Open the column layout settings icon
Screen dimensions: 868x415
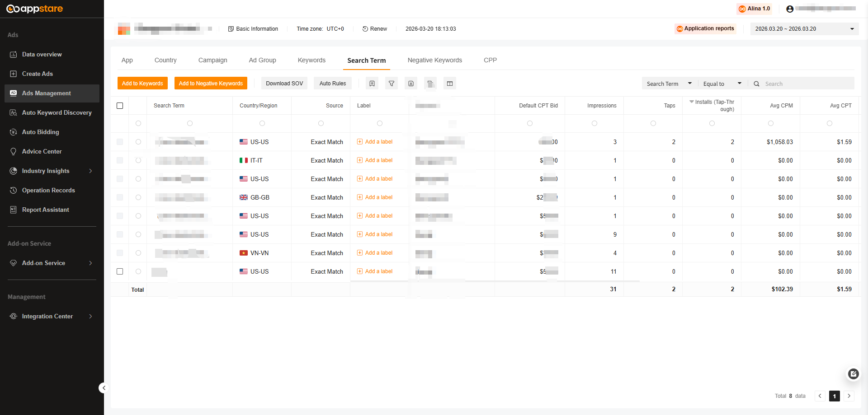click(450, 84)
